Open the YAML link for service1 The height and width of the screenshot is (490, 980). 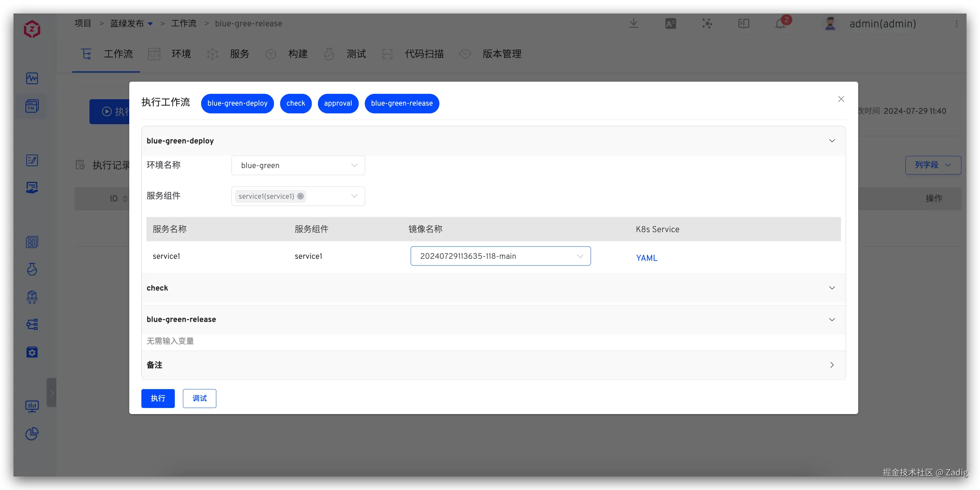[x=646, y=258]
